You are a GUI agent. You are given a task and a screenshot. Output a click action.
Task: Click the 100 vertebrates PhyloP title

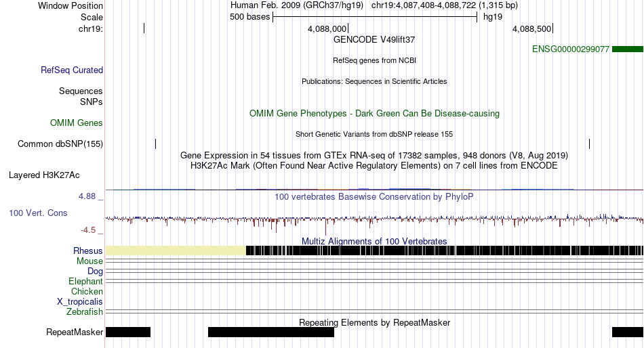click(x=374, y=197)
